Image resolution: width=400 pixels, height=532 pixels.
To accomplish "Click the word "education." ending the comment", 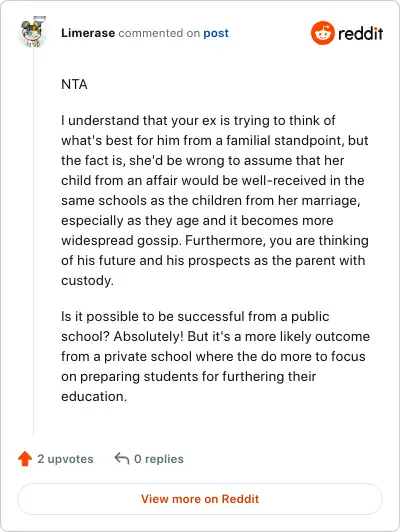I will (94, 397).
